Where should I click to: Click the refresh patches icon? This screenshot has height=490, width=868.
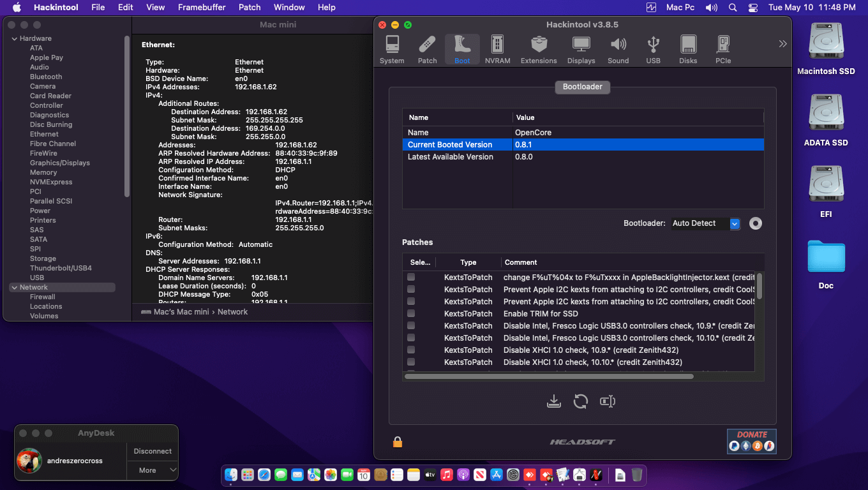point(580,401)
